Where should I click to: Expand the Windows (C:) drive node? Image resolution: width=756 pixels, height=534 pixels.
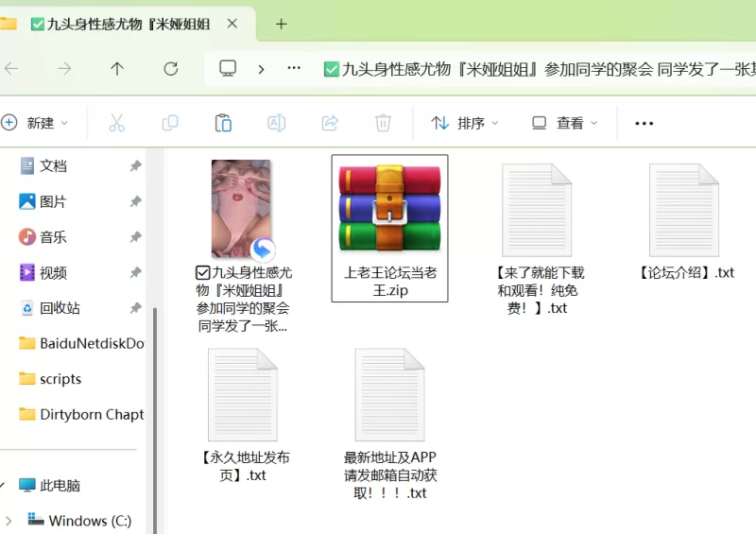tap(9, 520)
